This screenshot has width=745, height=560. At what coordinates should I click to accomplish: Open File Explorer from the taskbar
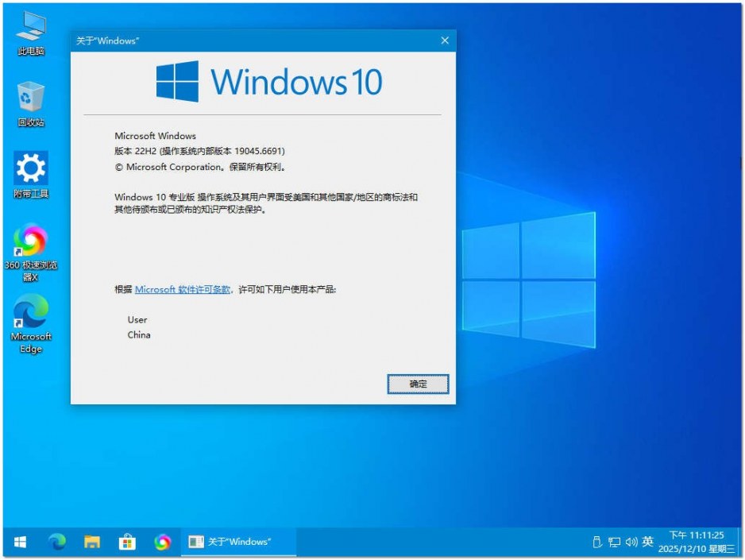[91, 542]
